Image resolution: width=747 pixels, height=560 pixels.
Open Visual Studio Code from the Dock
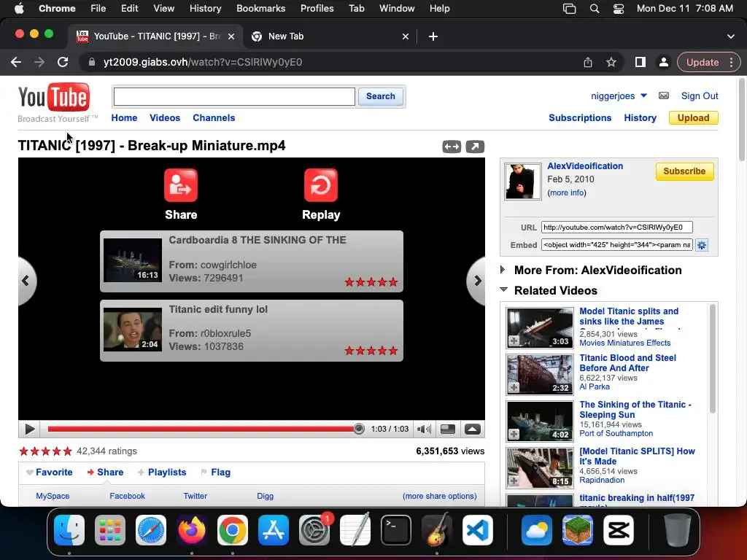[x=477, y=530]
